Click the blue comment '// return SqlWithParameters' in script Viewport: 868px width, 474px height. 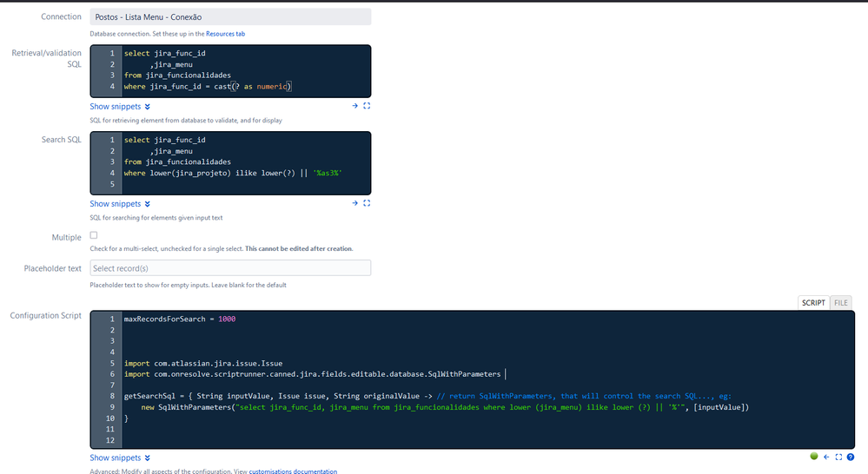584,396
